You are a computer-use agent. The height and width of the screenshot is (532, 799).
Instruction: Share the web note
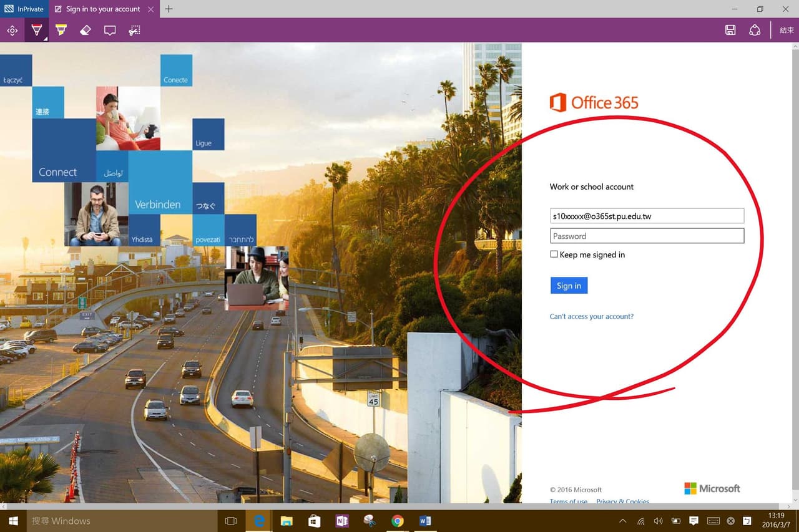(x=755, y=30)
